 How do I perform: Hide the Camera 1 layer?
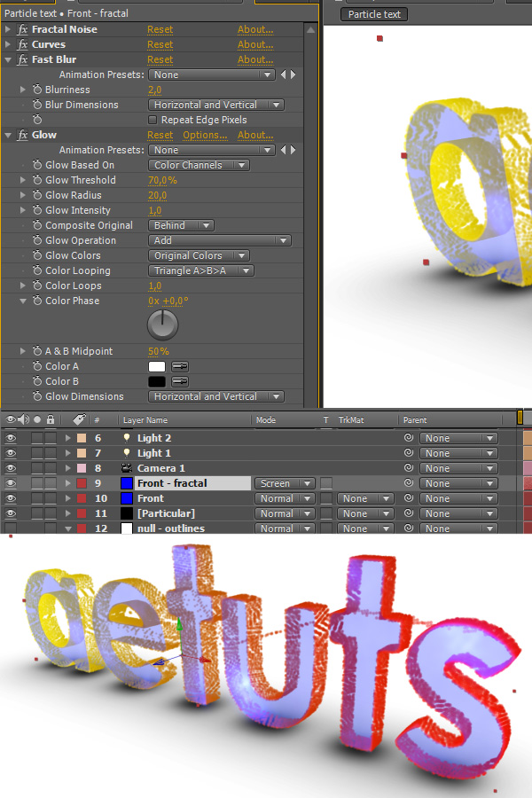[11, 467]
